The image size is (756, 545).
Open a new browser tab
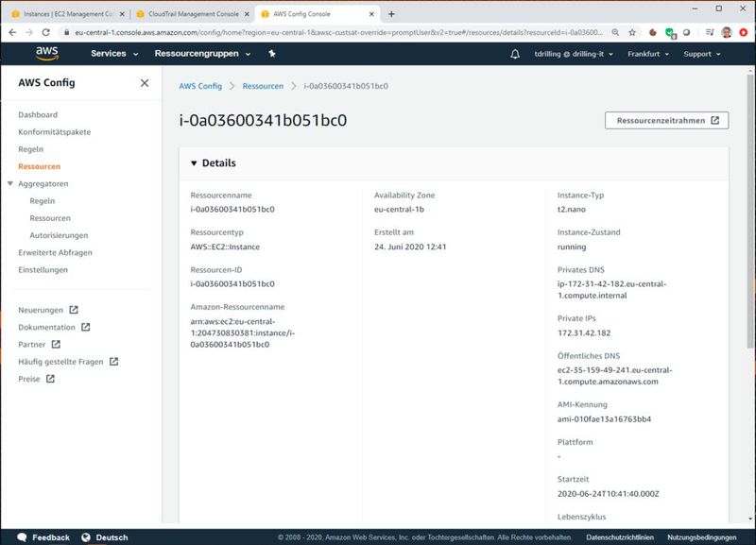391,14
